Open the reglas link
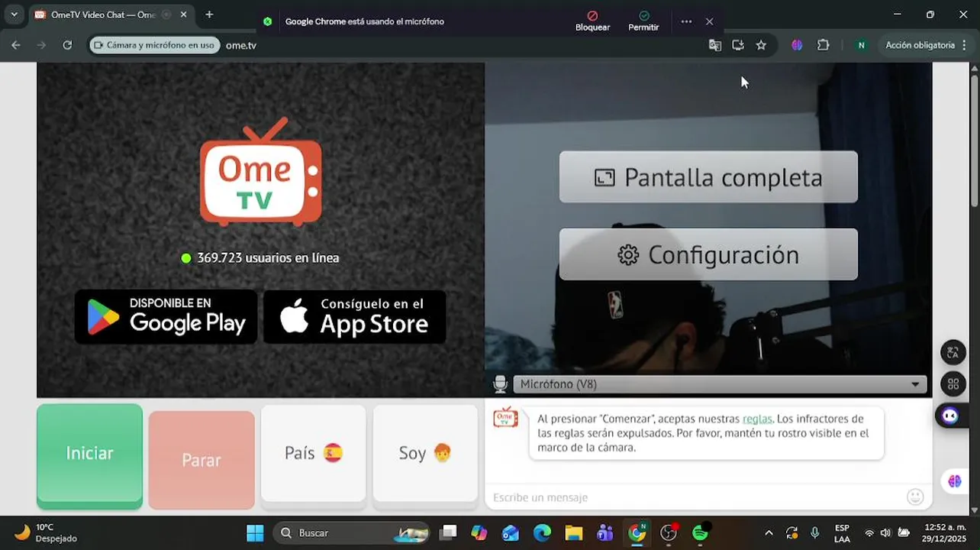The height and width of the screenshot is (550, 980). (757, 419)
